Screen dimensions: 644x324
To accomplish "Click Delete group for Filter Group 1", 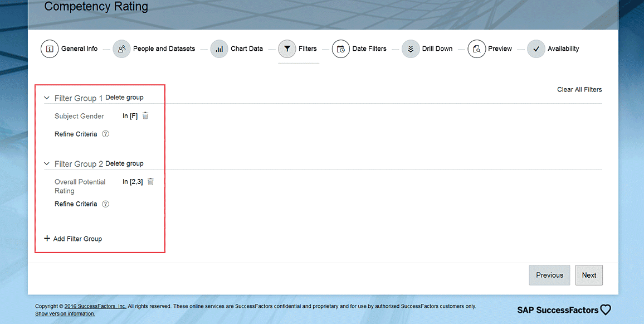I will pos(124,98).
